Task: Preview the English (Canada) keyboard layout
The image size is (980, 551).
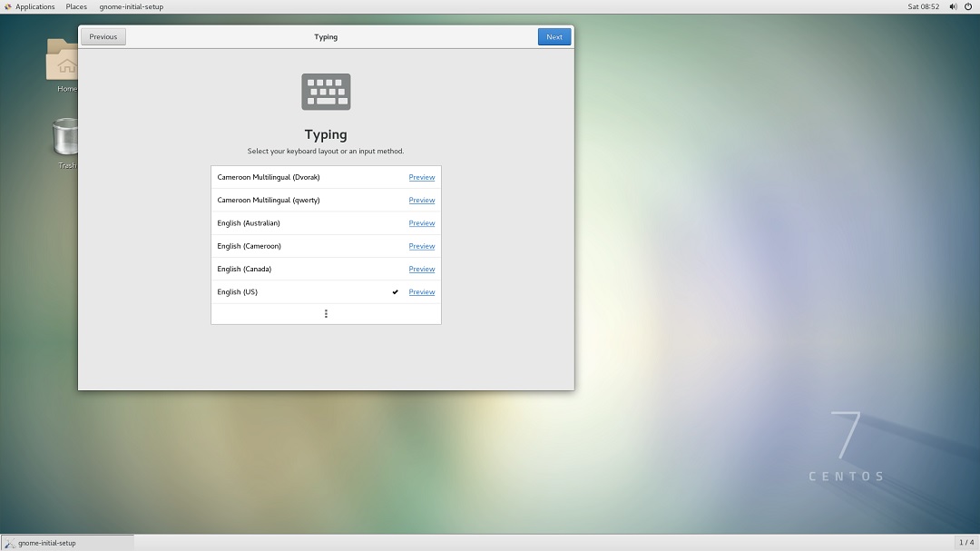Action: click(421, 269)
